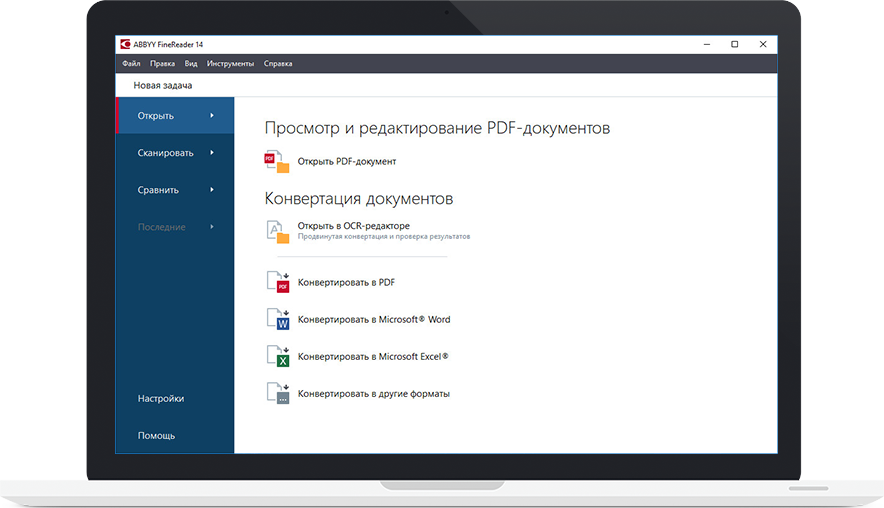884x508 pixels.
Task: Expand the arrow next to Сравнить
Action: click(212, 190)
